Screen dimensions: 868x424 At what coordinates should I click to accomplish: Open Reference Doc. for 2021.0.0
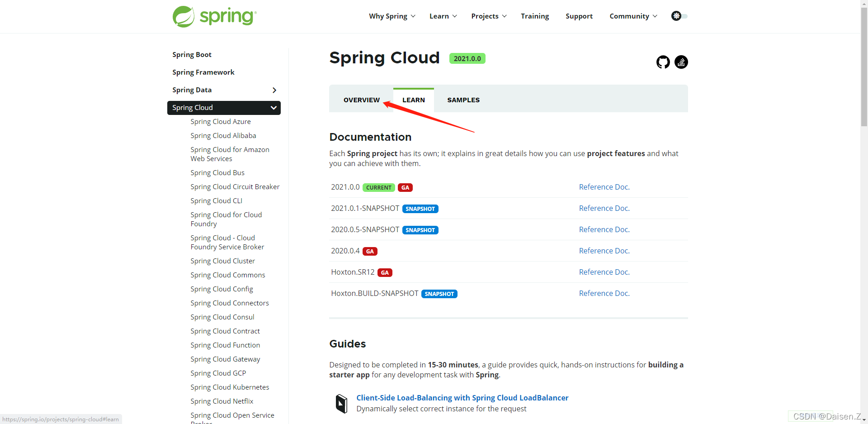604,187
